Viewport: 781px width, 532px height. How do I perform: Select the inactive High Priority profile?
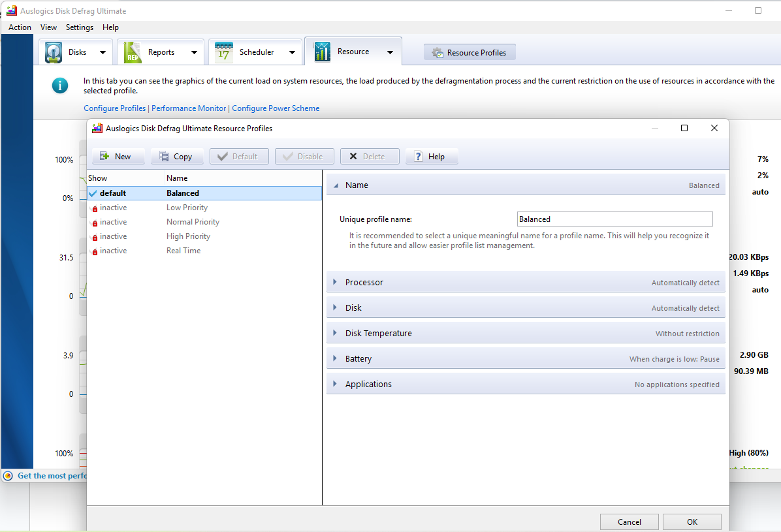tap(188, 236)
